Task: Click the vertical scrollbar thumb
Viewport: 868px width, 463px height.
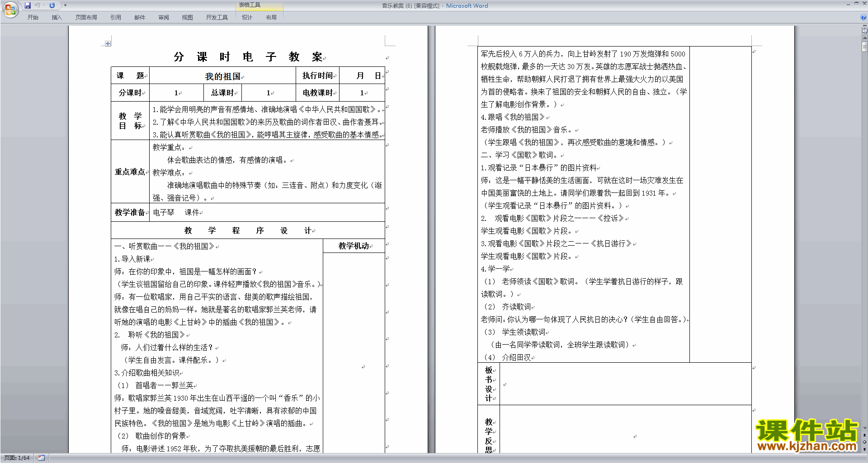Action: point(864,47)
